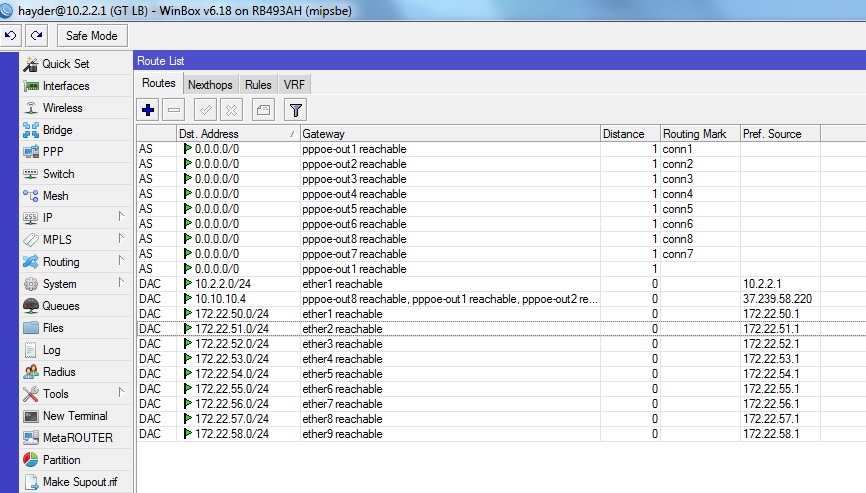
Task: Click the Disable route cross button
Action: (x=231, y=110)
